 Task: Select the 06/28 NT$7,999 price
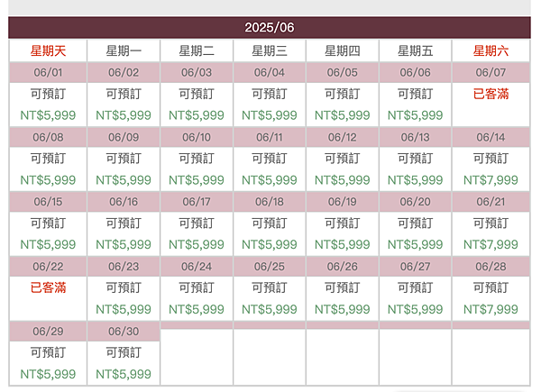[x=491, y=309]
